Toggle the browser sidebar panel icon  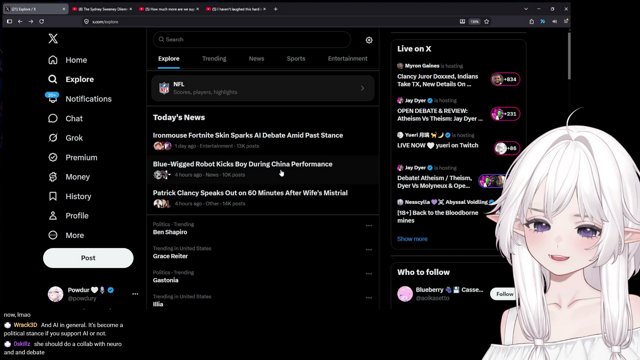pyautogui.click(x=9, y=21)
